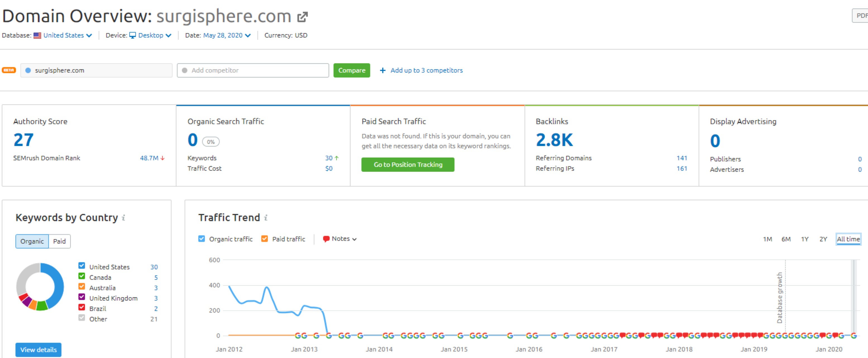Select 6M time range
The width and height of the screenshot is (868, 358).
786,239
